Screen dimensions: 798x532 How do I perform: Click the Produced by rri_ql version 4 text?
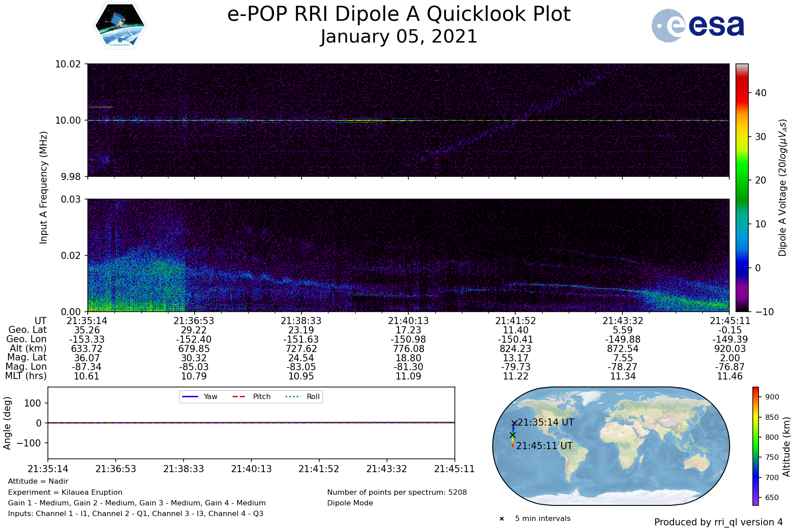[718, 522]
